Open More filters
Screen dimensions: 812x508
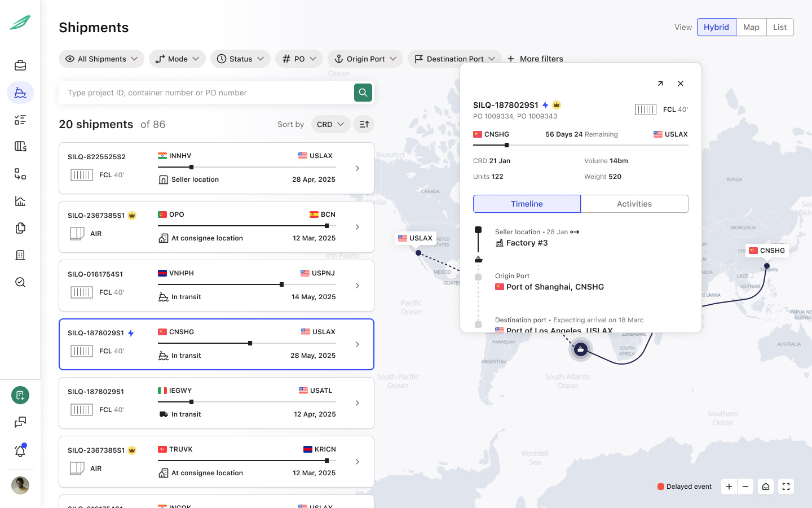coord(535,58)
